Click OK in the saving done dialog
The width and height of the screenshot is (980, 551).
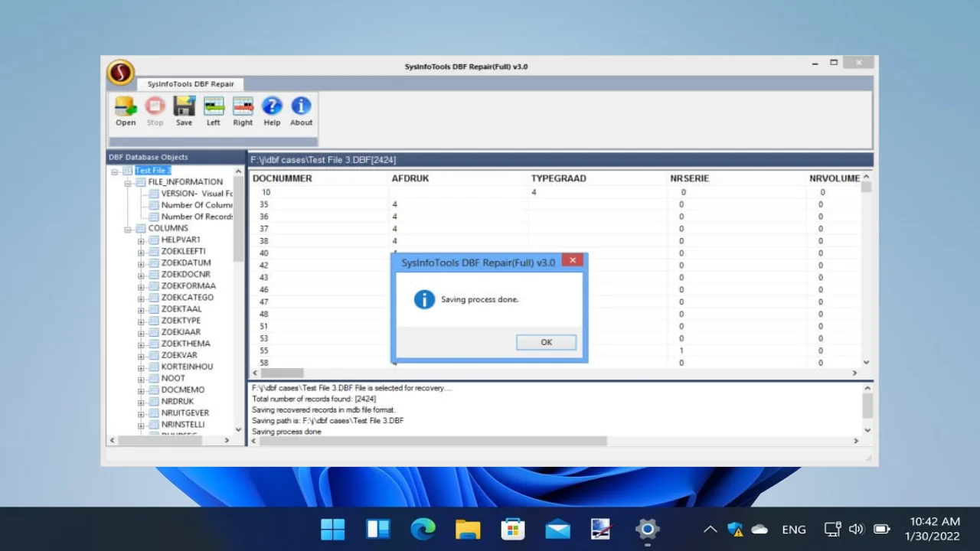pos(546,342)
